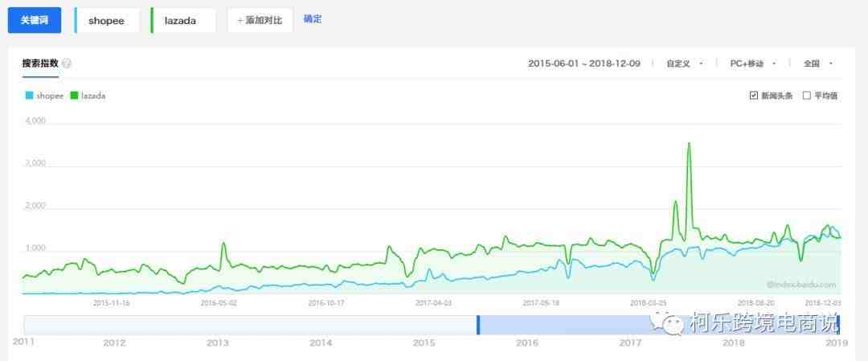The width and height of the screenshot is (868, 361).
Task: Click the 2015-11-16 x-axis date label
Action: [x=111, y=303]
